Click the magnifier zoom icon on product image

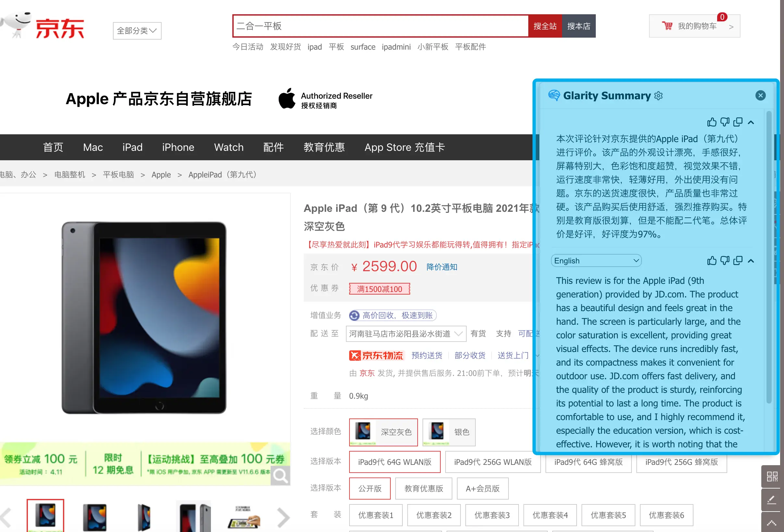[x=280, y=476]
